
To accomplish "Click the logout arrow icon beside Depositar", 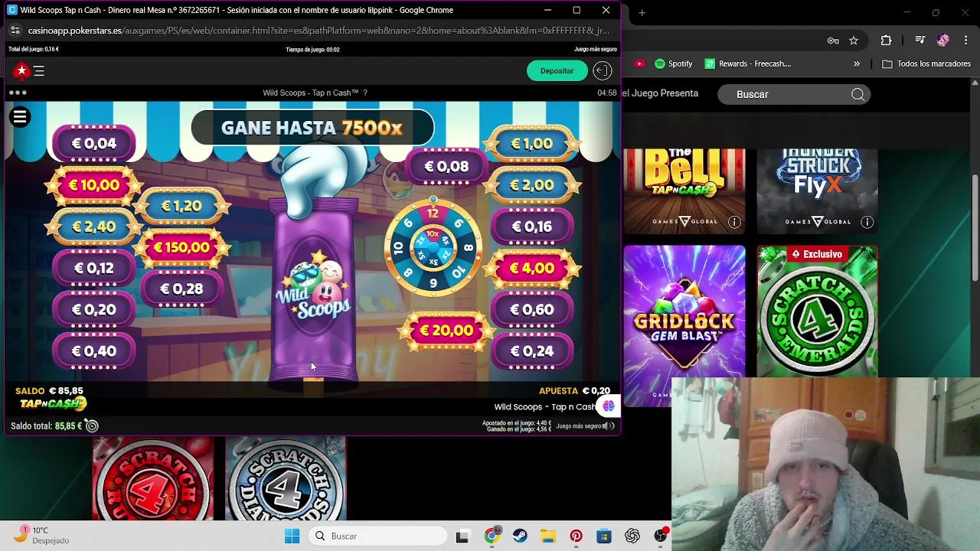I will click(x=603, y=70).
